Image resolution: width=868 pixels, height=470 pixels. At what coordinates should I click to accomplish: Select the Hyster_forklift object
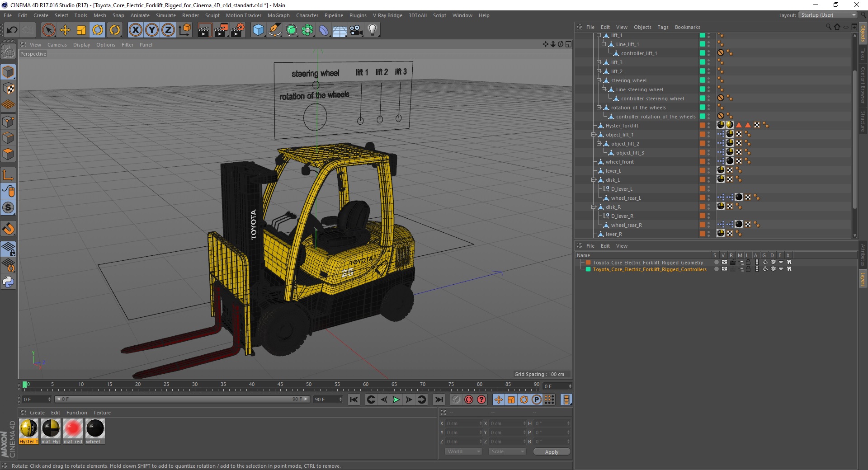click(x=622, y=126)
